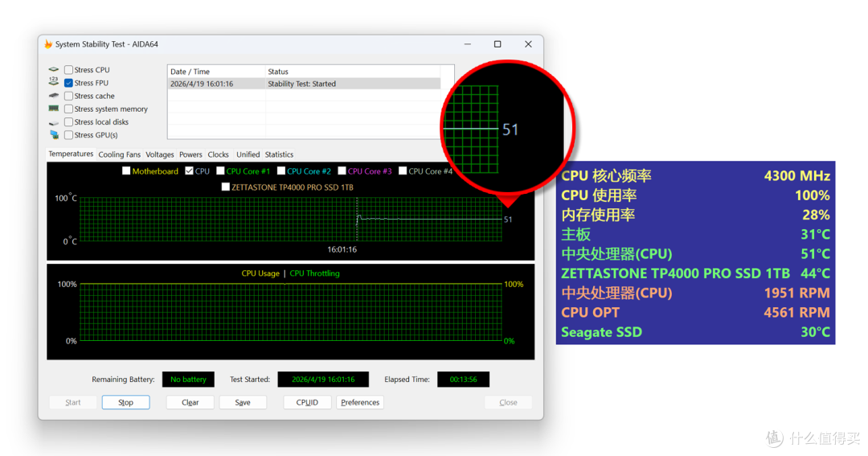Image resolution: width=868 pixels, height=456 pixels.
Task: Minimize the System Stability Test window
Action: [x=468, y=43]
